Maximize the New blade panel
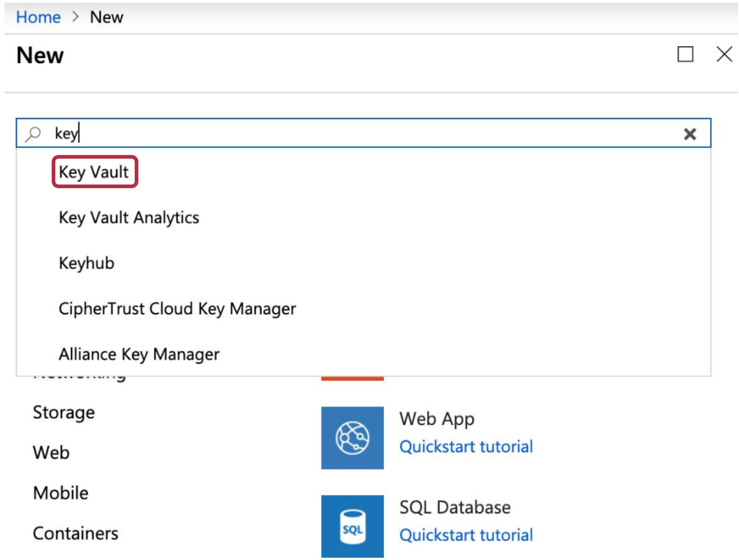The width and height of the screenshot is (739, 560). tap(685, 54)
